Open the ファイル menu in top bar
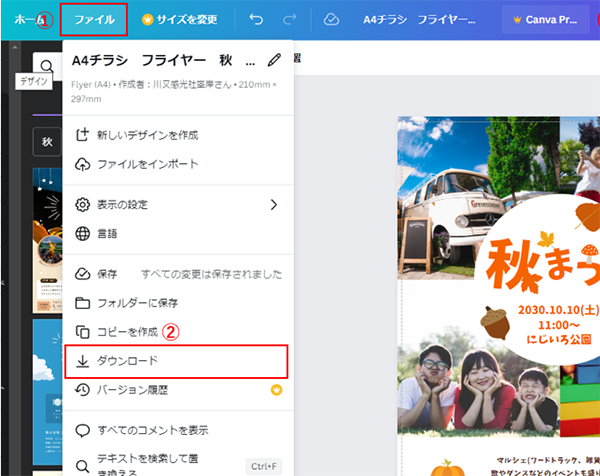Image resolution: width=600 pixels, height=476 pixels. tap(94, 20)
